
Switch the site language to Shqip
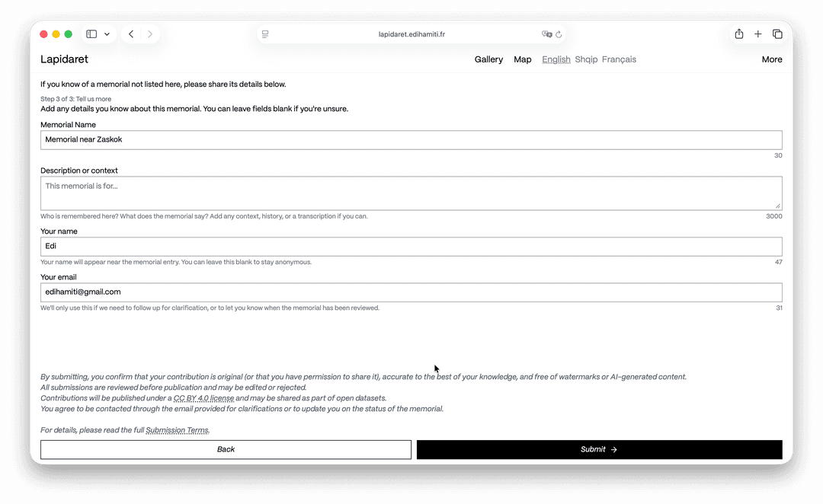(586, 59)
